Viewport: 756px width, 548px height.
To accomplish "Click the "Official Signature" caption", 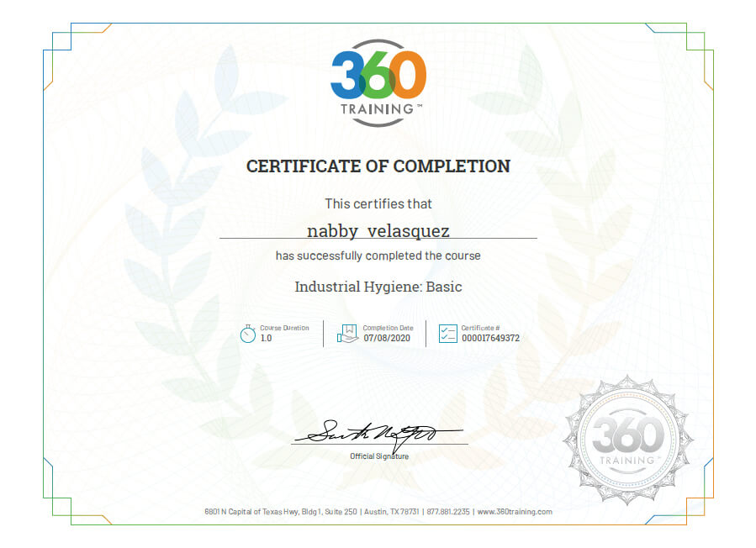I will coord(379,456).
